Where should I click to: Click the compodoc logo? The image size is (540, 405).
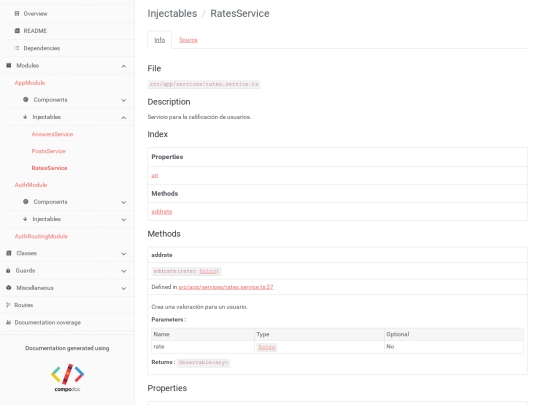(68, 377)
